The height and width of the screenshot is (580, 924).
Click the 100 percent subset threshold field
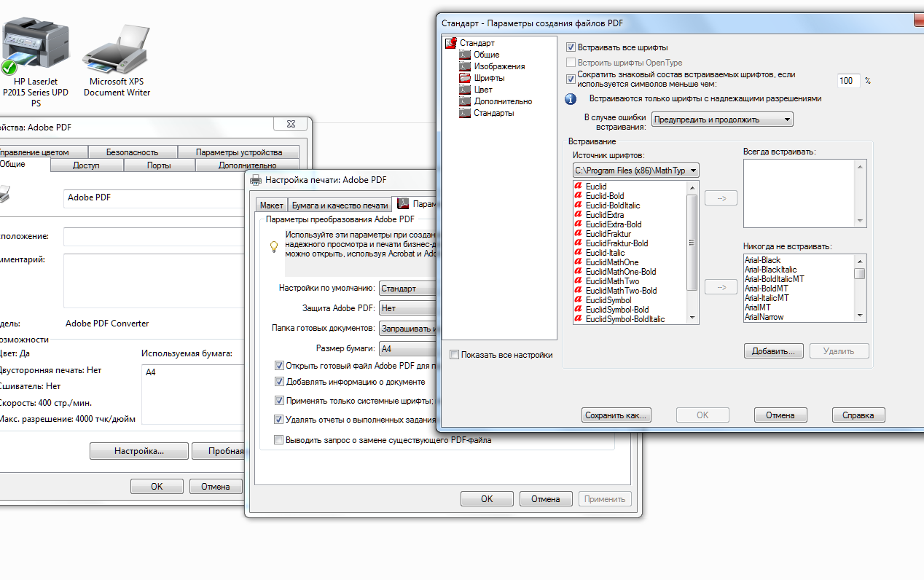point(848,81)
